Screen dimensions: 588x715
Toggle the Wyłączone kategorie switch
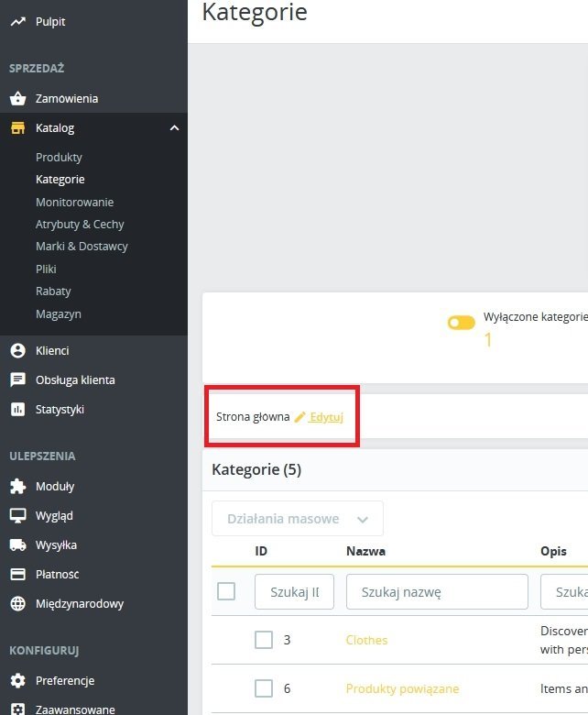pyautogui.click(x=461, y=323)
